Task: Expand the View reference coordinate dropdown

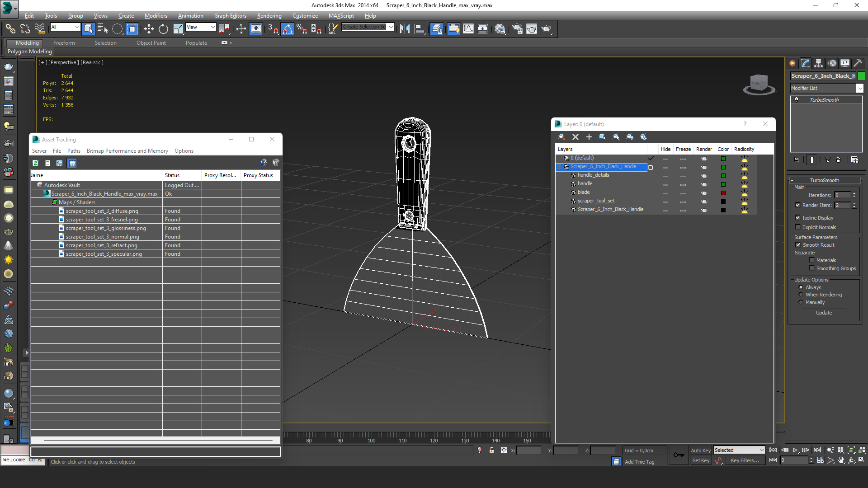Action: 201,27
